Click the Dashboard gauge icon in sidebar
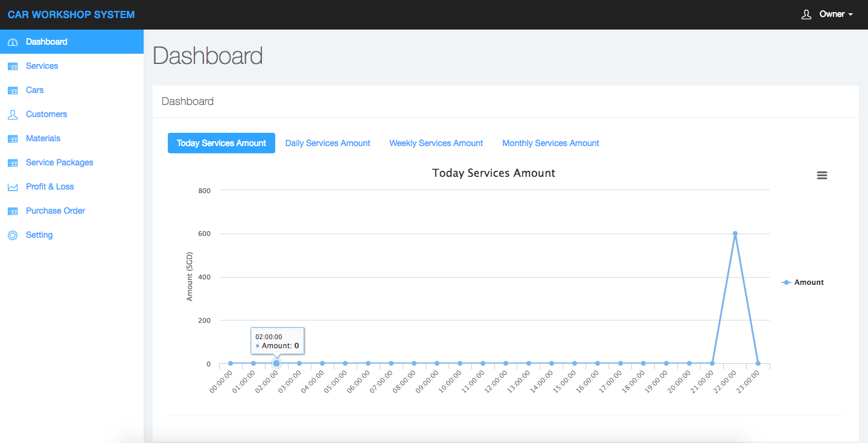 click(13, 42)
